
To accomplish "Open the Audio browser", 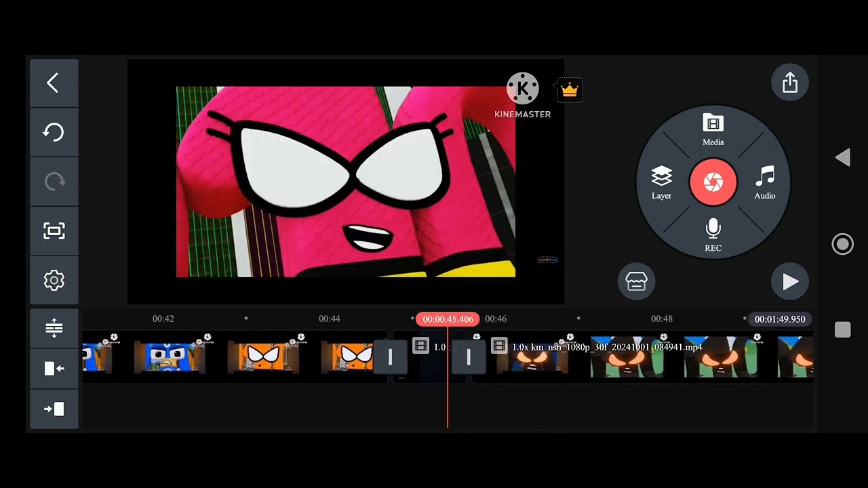I will [x=765, y=183].
